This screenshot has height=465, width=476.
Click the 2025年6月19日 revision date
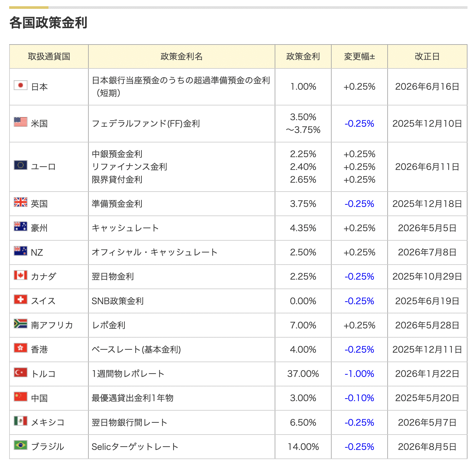[x=427, y=301]
